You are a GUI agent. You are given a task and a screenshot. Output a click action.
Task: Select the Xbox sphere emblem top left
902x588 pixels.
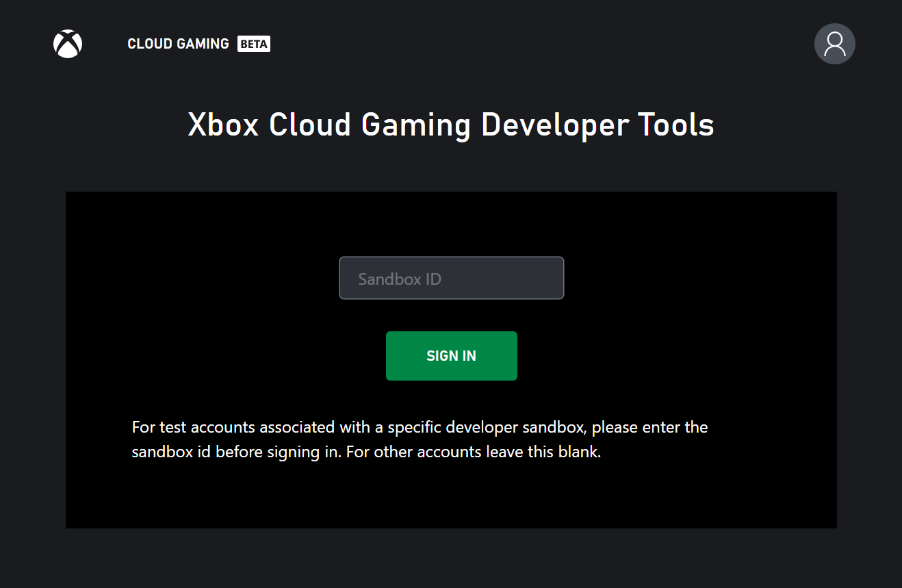(67, 43)
